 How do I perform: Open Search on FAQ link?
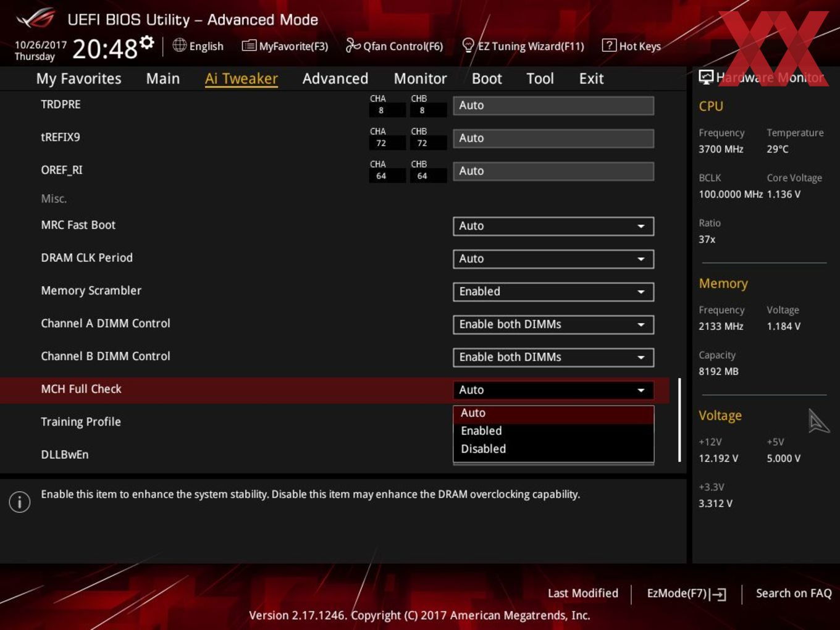tap(794, 593)
